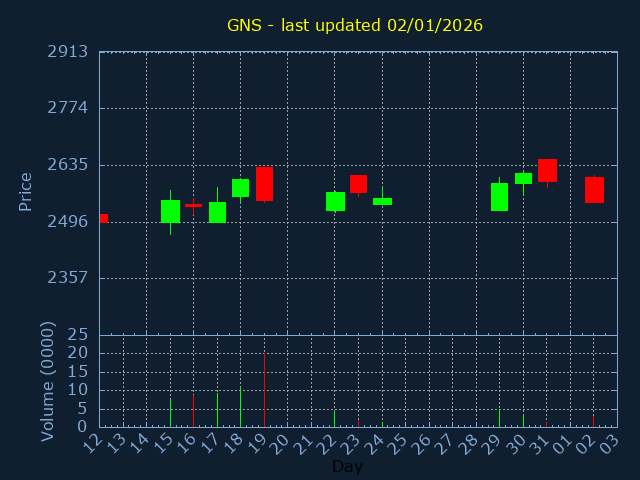
Task: Select the green candlestick on day 15
Action: coord(170,211)
